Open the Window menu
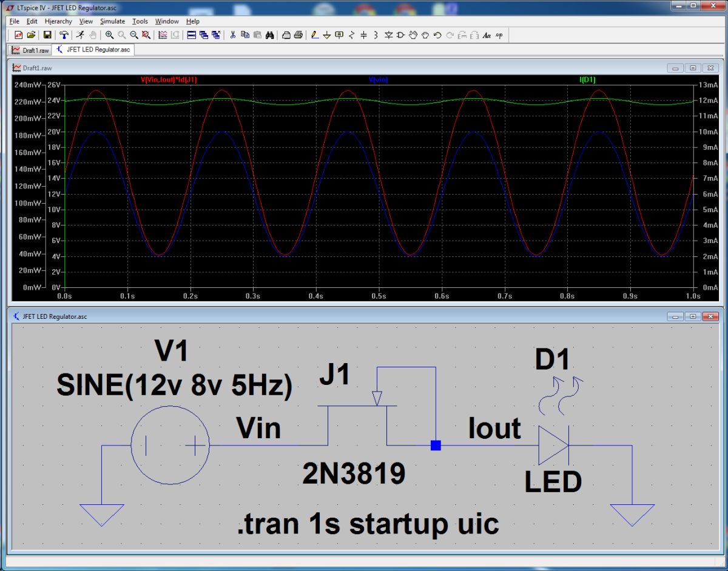This screenshot has height=571, width=728. 167,21
